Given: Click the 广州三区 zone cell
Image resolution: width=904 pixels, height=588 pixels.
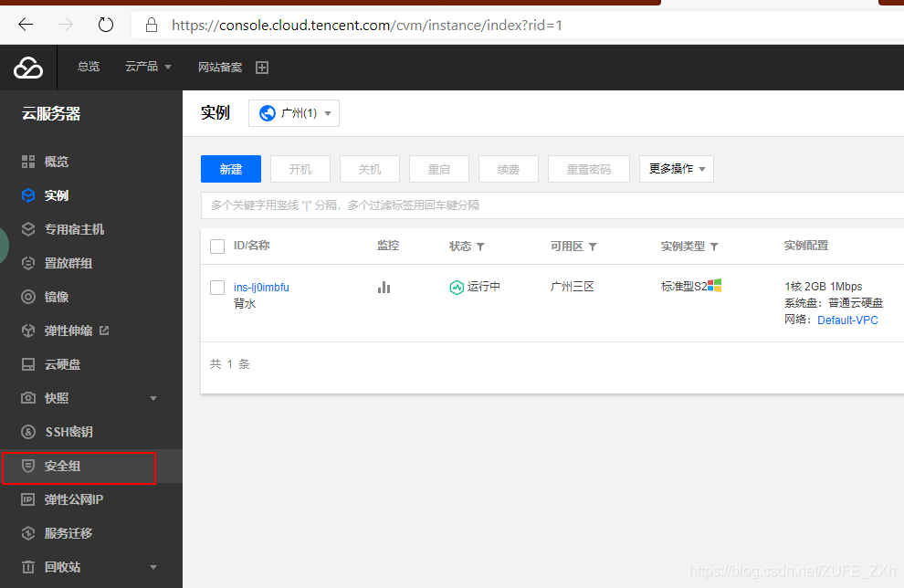Looking at the screenshot, I should 572,287.
